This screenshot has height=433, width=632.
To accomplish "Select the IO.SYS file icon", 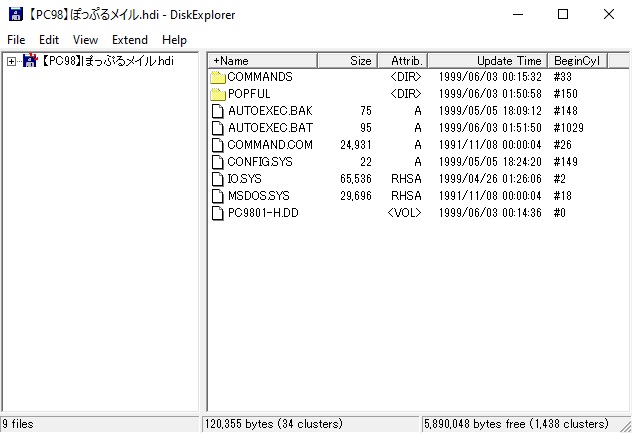I will pyautogui.click(x=219, y=179).
